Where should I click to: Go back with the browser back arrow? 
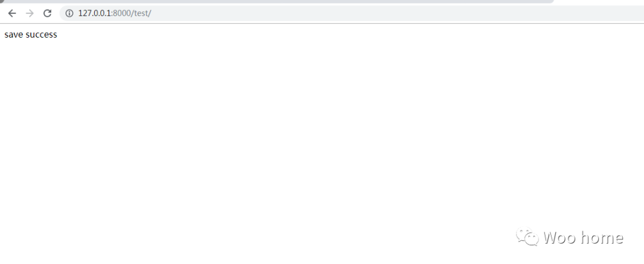[12, 13]
